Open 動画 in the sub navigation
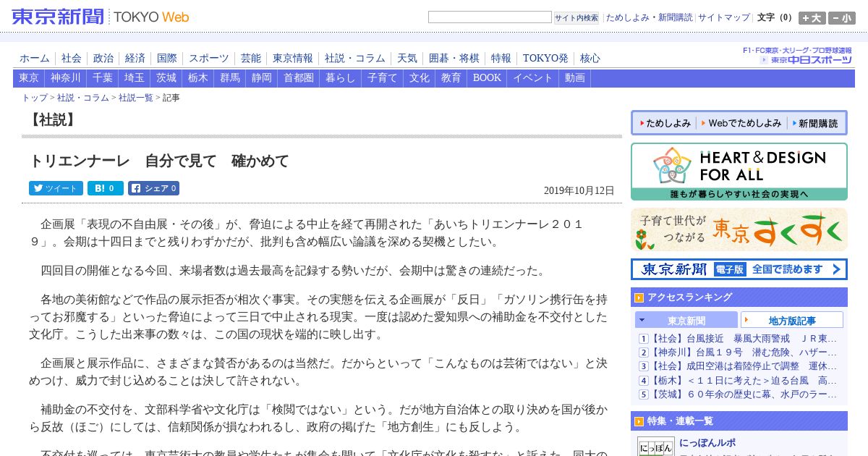Image resolution: width=868 pixels, height=456 pixels. click(x=575, y=78)
